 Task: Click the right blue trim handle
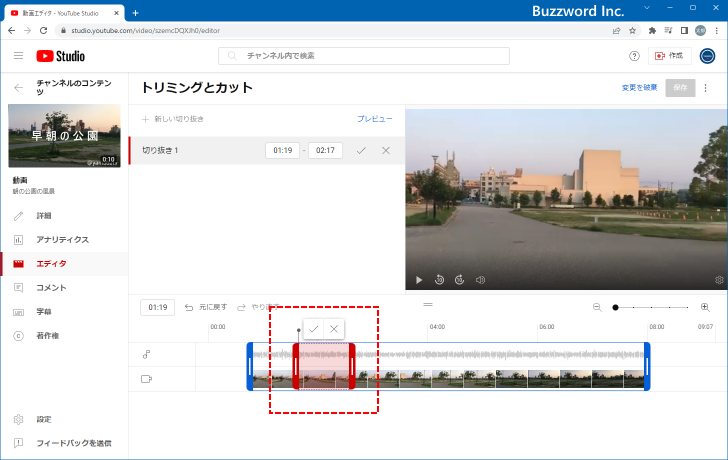[x=647, y=366]
